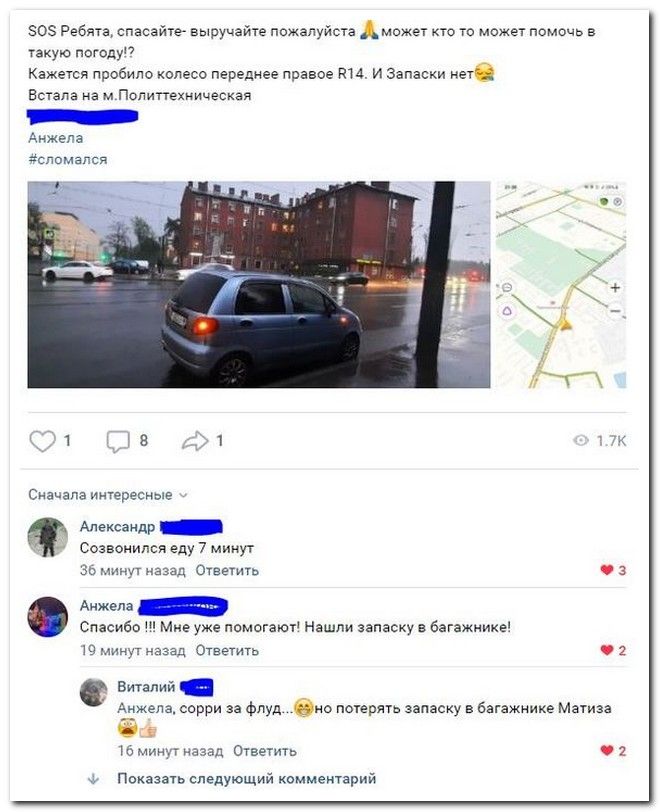660x812 pixels.
Task: Click the down arrow beside show next comment
Action: 94,779
